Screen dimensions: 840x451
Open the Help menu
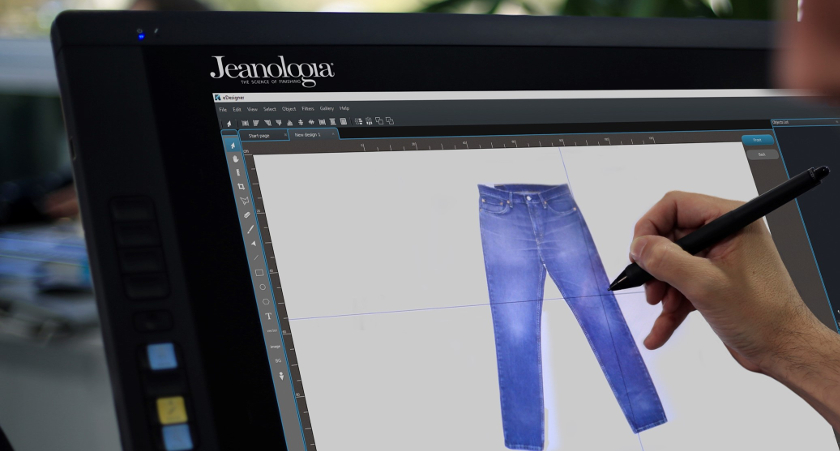344,108
